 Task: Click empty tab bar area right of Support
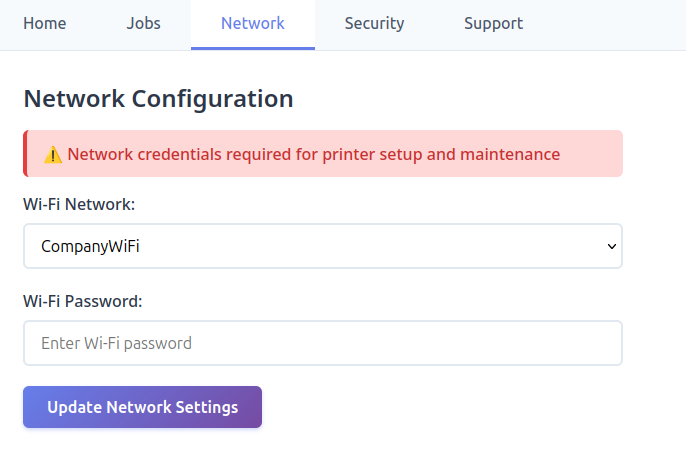coord(610,24)
